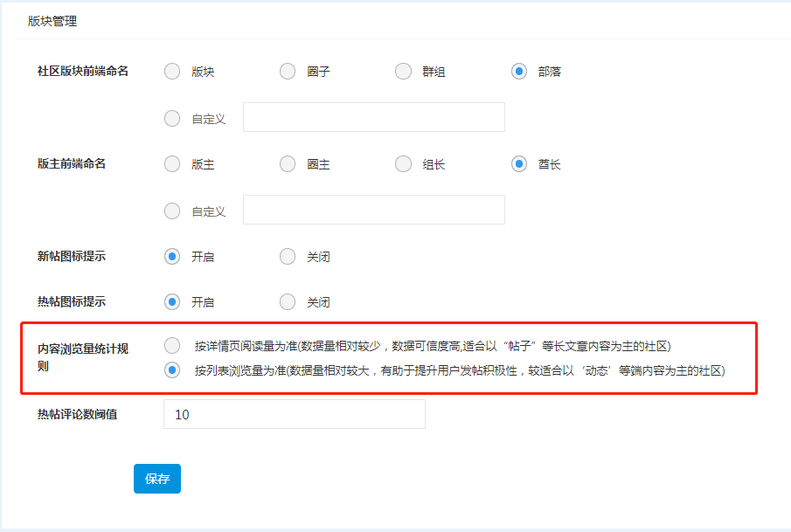Enable 新帖图标提示 with 开启
Image resolution: width=791 pixels, height=532 pixels.
click(x=172, y=257)
